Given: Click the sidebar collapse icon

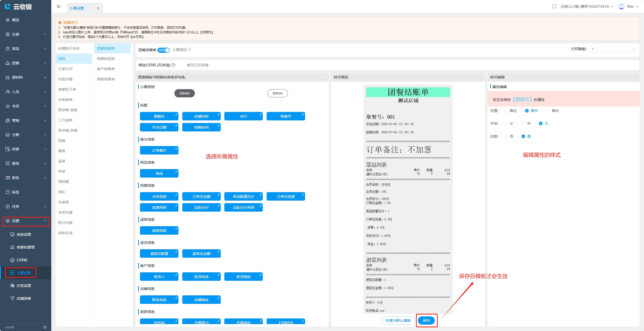Looking at the screenshot, I should click(59, 7).
